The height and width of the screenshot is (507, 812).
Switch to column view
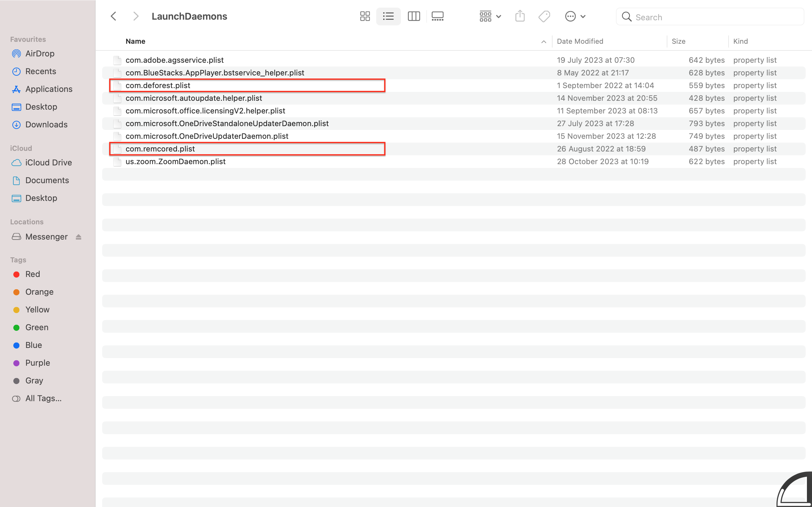pos(413,16)
